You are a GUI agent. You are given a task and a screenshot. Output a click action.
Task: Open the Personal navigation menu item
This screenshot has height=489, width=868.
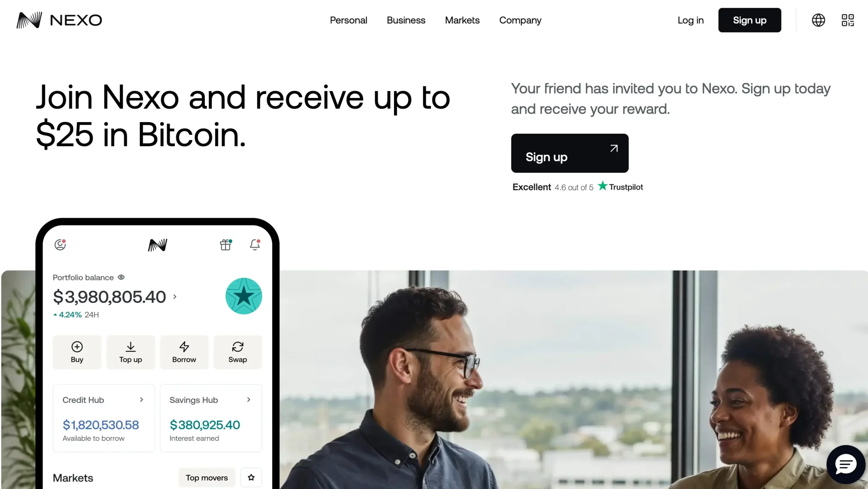click(348, 20)
